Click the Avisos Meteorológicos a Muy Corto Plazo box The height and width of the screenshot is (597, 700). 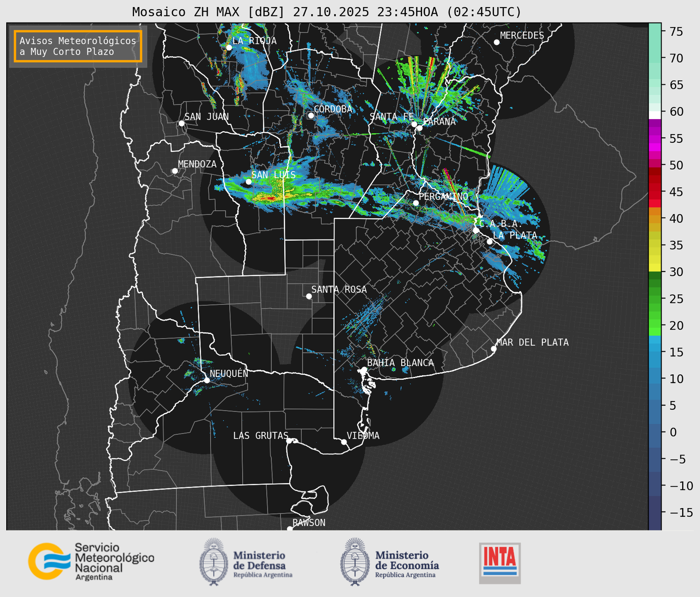[x=78, y=46]
